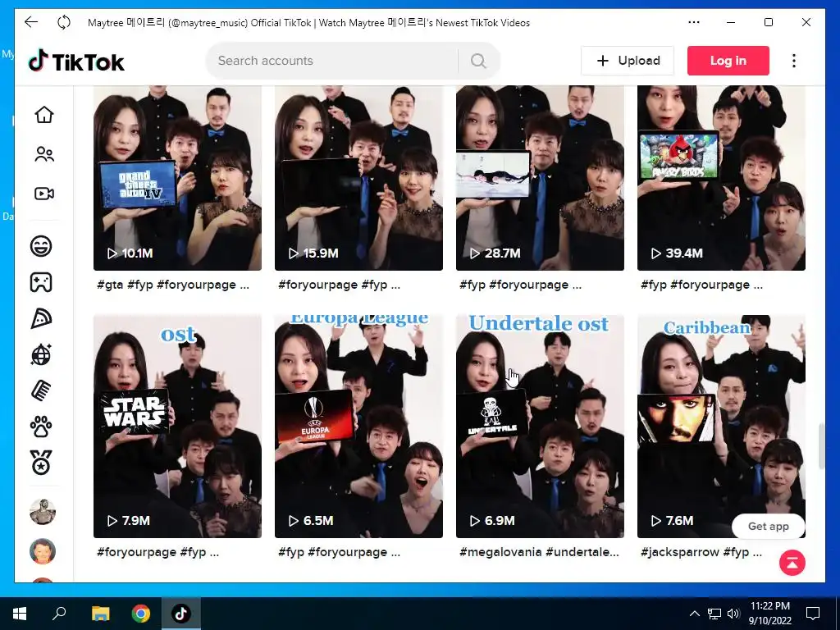Click the '#megalovania #undertale' caption
840x630 pixels.
click(x=539, y=552)
